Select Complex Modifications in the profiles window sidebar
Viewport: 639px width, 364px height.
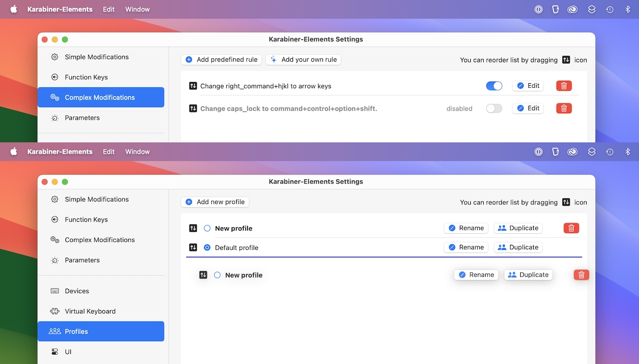(101, 240)
